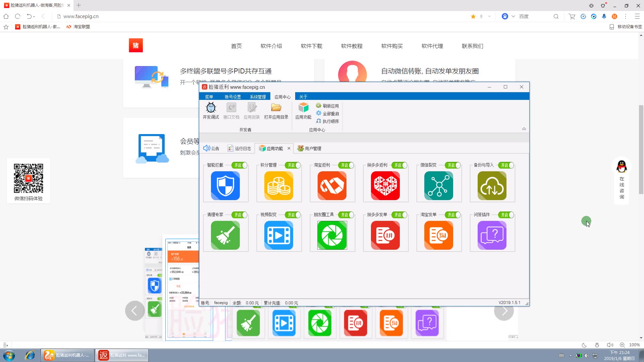Open the 拼多多发单 app icon
The width and height of the screenshot is (644, 362).
point(385,235)
